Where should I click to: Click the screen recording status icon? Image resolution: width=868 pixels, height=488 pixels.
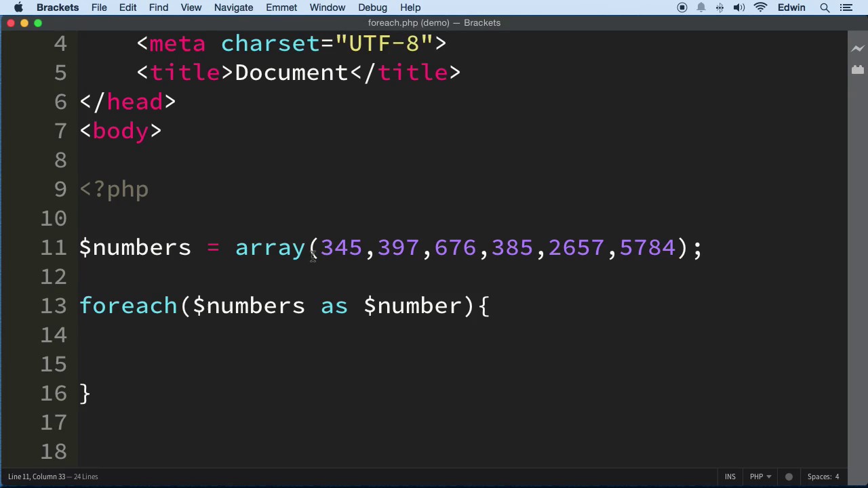click(x=682, y=7)
